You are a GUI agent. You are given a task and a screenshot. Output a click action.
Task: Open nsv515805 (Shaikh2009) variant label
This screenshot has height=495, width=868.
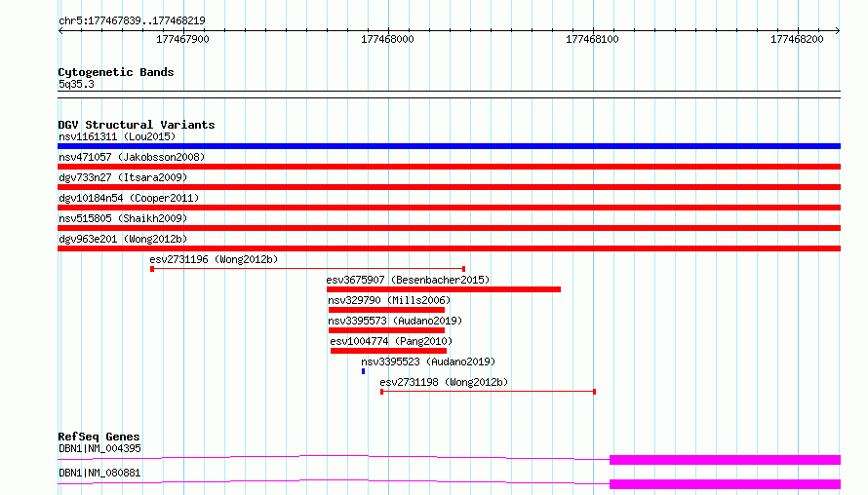(123, 218)
